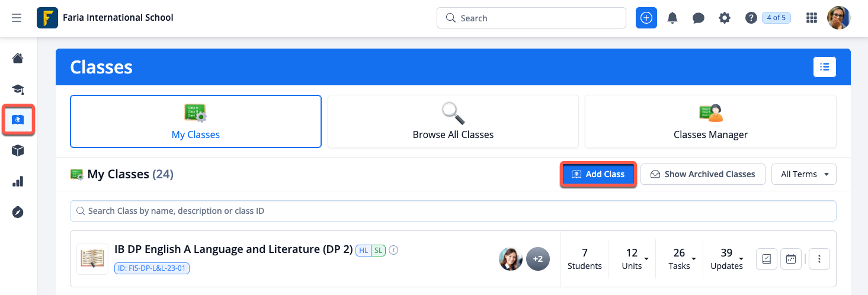The image size is (868, 295).
Task: Expand the All Terms dropdown
Action: click(x=803, y=174)
